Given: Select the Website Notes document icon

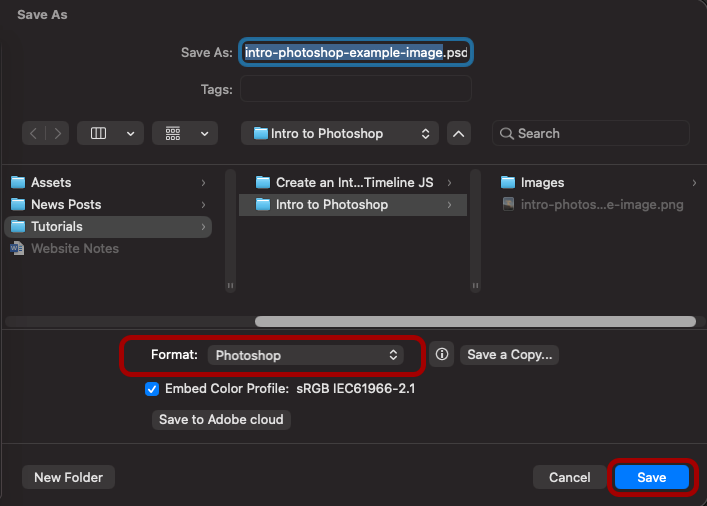Looking at the screenshot, I should click(x=18, y=248).
